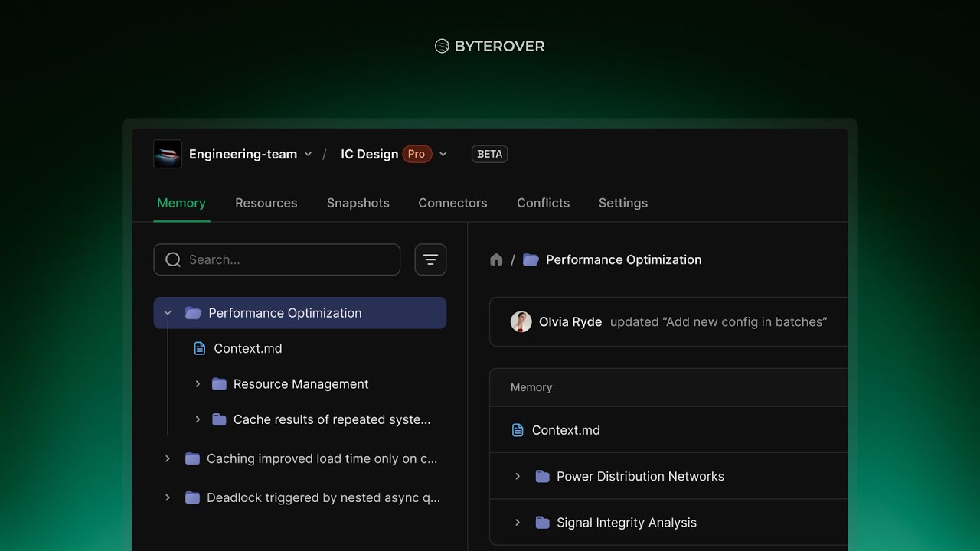Go to home via breadcrumb icon

(496, 259)
